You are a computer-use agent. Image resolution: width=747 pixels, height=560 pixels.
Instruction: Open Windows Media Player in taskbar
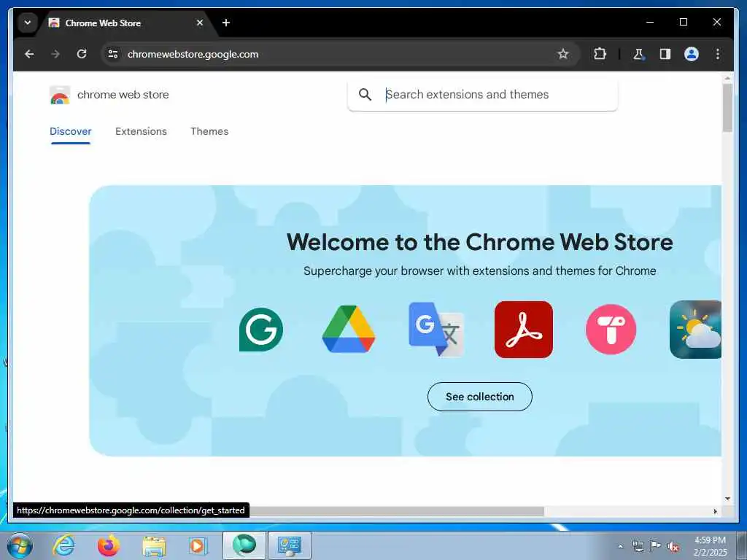(198, 545)
